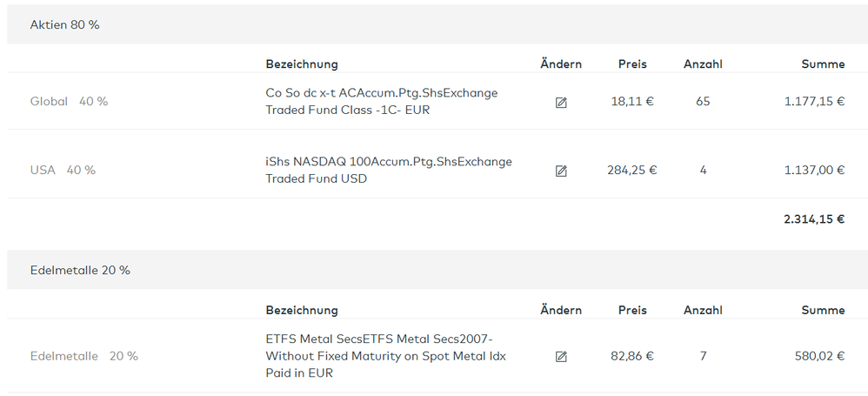Image resolution: width=868 pixels, height=396 pixels.
Task: Click Ändern header in Edelmetalle table
Action: click(561, 310)
